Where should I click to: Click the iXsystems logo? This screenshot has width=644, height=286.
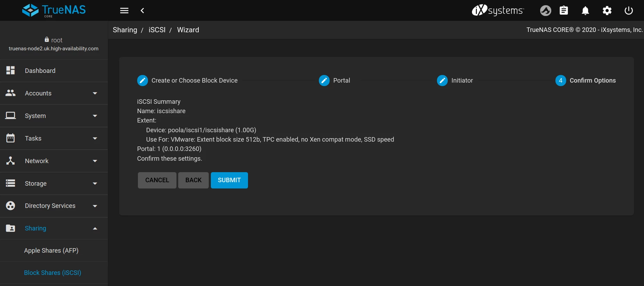pyautogui.click(x=497, y=10)
